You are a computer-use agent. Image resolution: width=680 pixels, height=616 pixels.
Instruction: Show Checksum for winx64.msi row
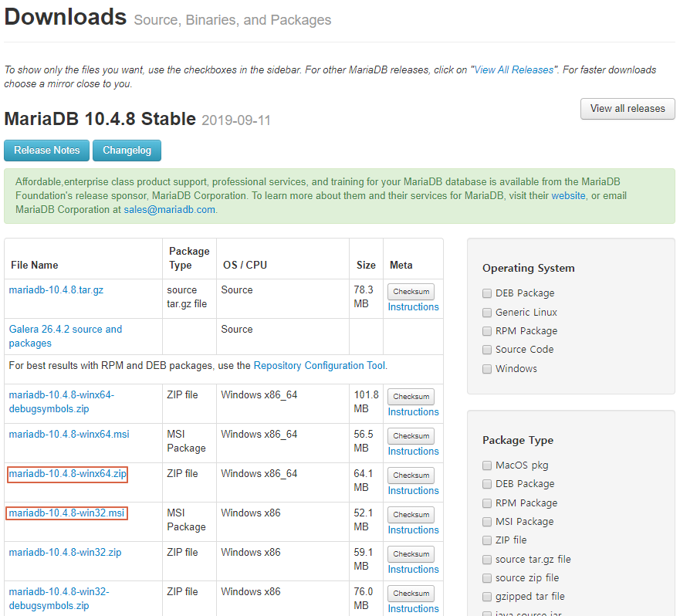click(x=411, y=436)
